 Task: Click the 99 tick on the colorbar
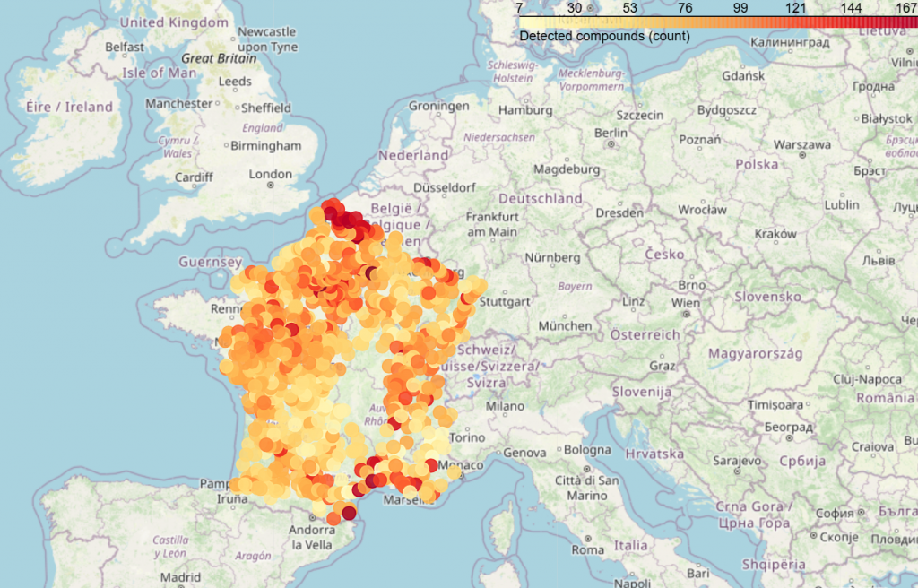click(x=740, y=8)
